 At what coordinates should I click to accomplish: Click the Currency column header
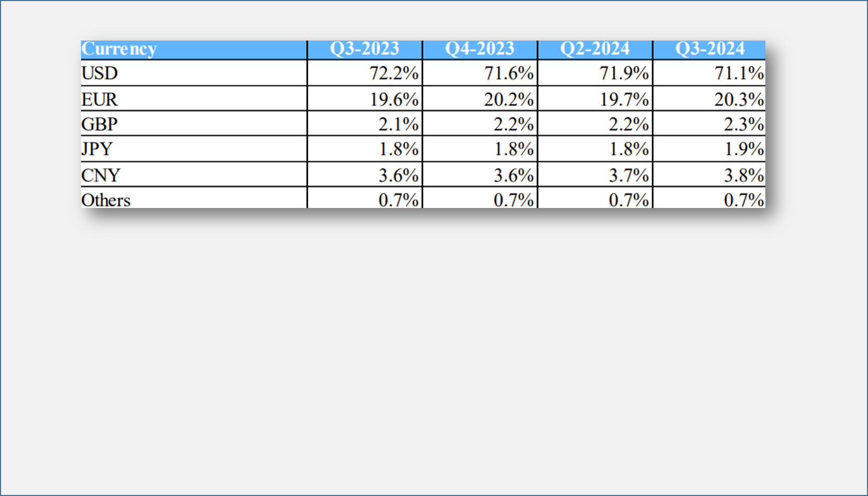tap(119, 49)
